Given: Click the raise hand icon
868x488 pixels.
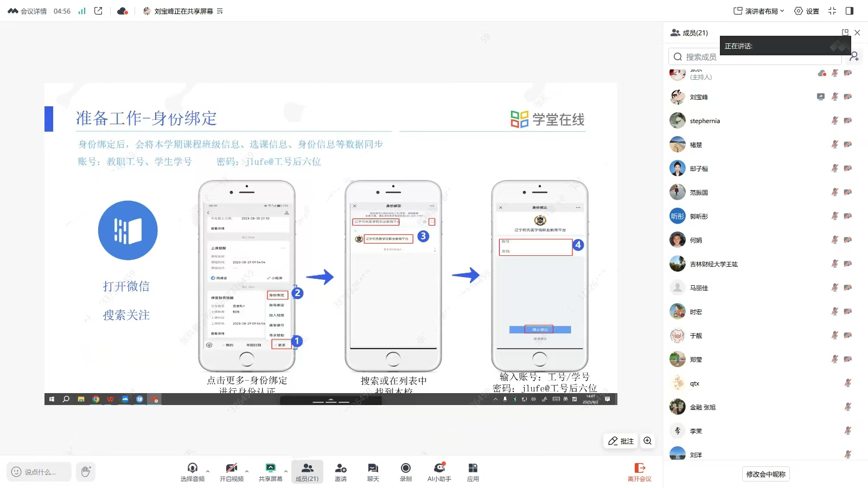Looking at the screenshot, I should (85, 472).
